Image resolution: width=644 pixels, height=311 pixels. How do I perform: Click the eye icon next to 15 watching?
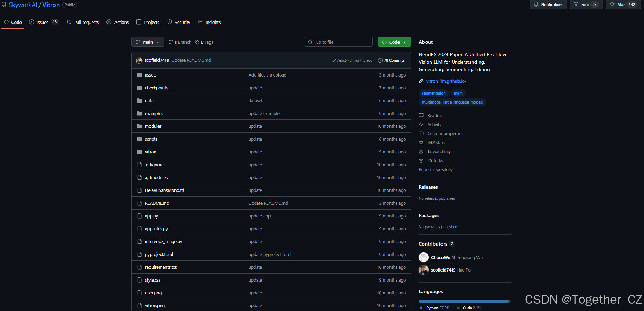[421, 152]
